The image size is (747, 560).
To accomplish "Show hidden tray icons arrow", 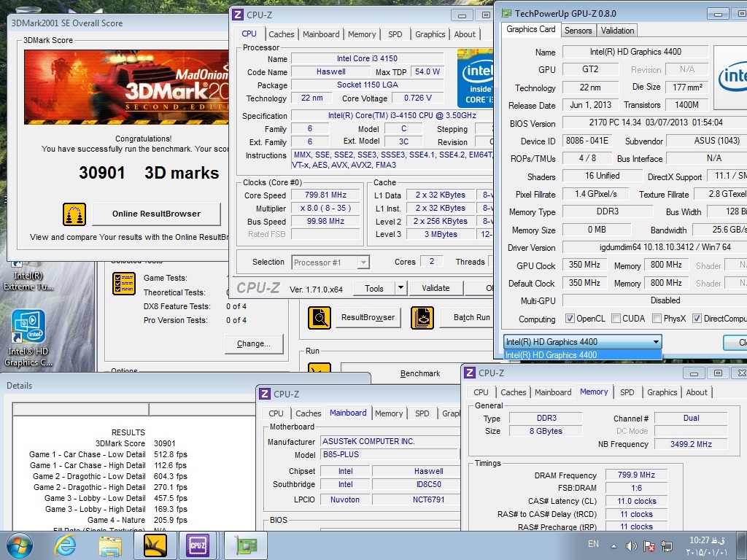I will click(614, 546).
